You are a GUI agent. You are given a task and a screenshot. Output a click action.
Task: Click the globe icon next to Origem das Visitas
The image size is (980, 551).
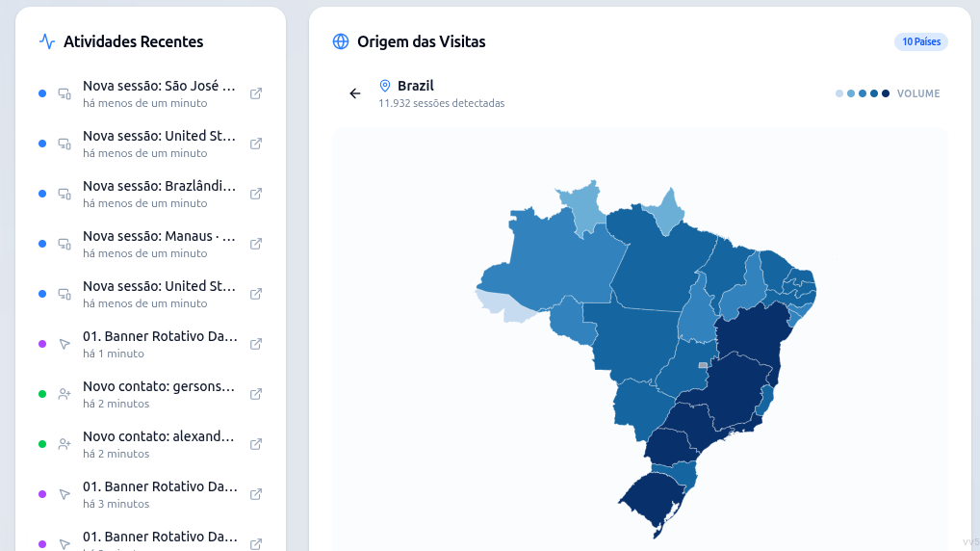point(341,42)
